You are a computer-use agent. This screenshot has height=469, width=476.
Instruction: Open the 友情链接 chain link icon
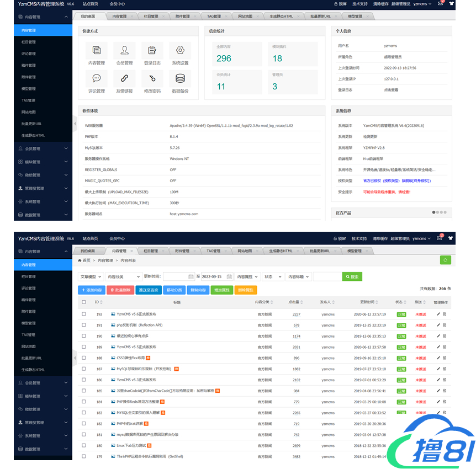[125, 79]
